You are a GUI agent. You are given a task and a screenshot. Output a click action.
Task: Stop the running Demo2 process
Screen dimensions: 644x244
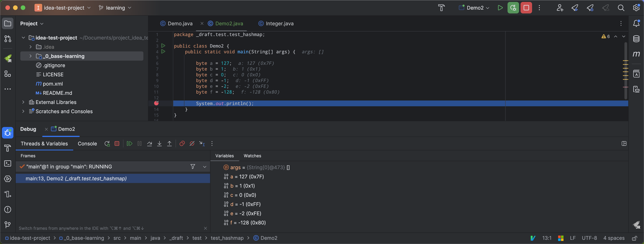(x=526, y=8)
